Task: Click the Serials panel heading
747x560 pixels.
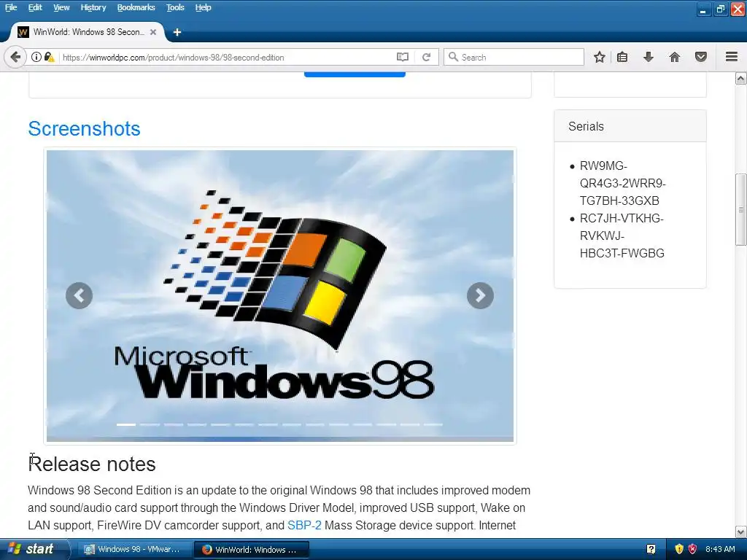Action: (586, 126)
